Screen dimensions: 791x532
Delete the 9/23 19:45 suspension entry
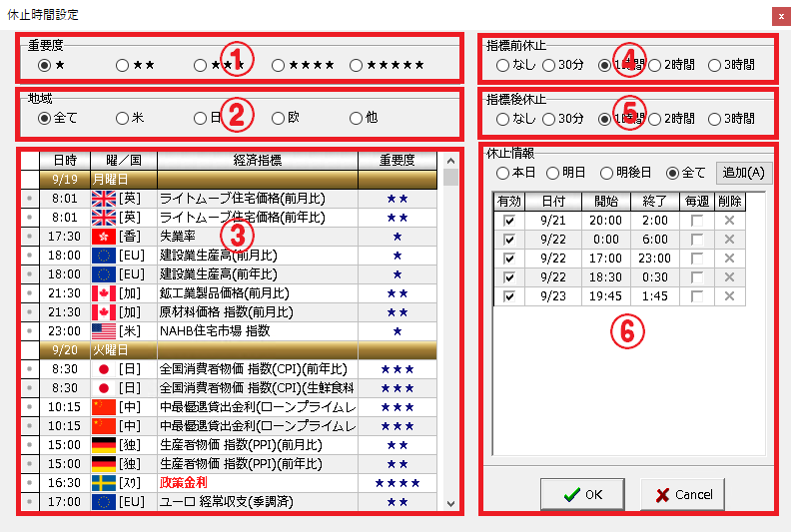click(x=731, y=296)
